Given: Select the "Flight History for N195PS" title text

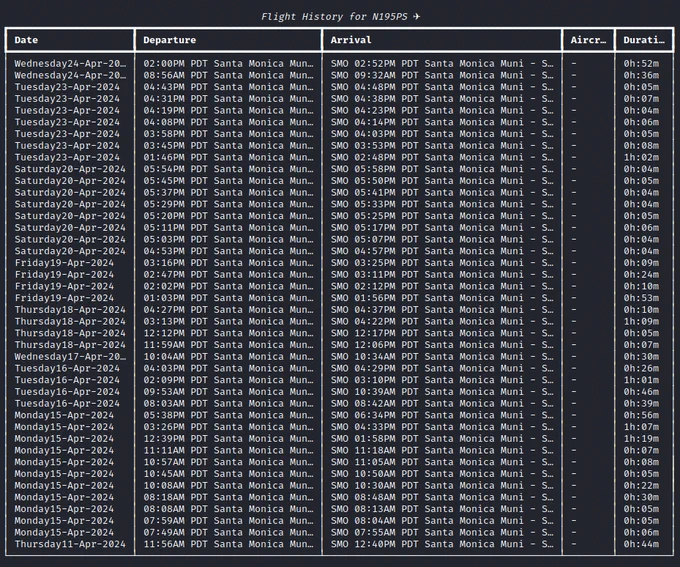Looking at the screenshot, I should point(334,16).
